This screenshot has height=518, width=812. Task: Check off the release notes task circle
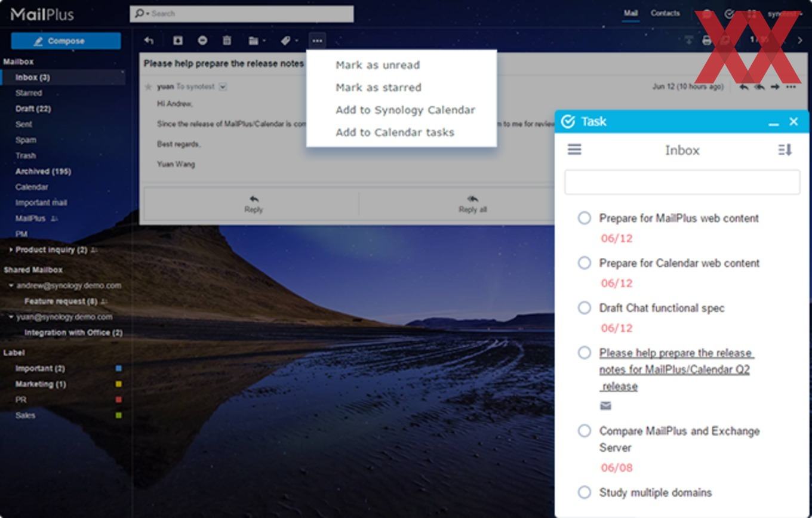[x=585, y=353]
